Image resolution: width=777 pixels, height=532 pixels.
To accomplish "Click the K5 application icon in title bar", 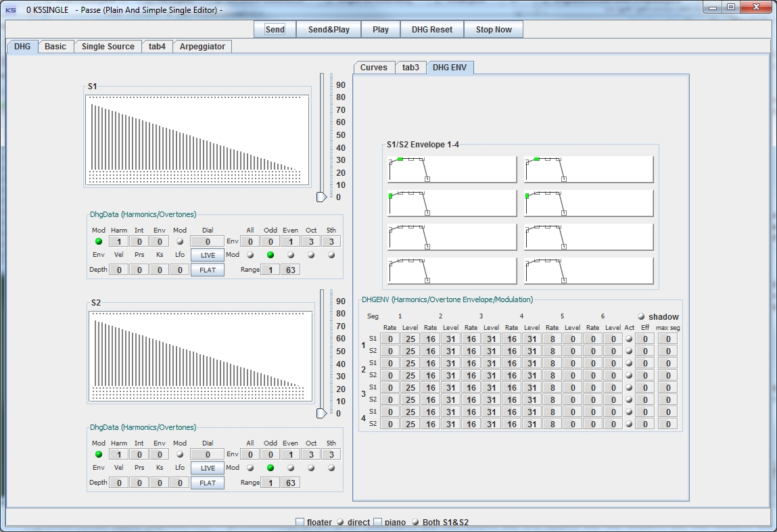I will (x=11, y=9).
